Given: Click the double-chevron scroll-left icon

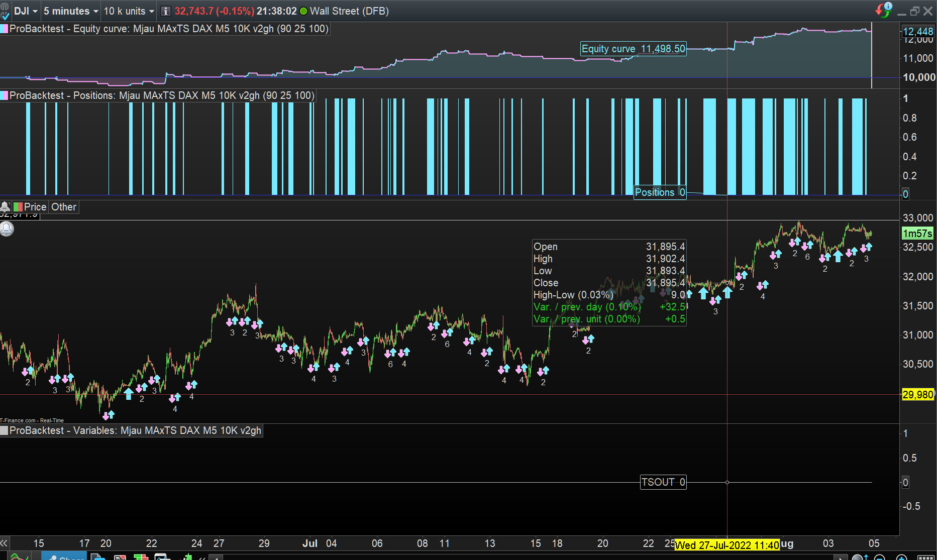Looking at the screenshot, I should tap(4, 543).
